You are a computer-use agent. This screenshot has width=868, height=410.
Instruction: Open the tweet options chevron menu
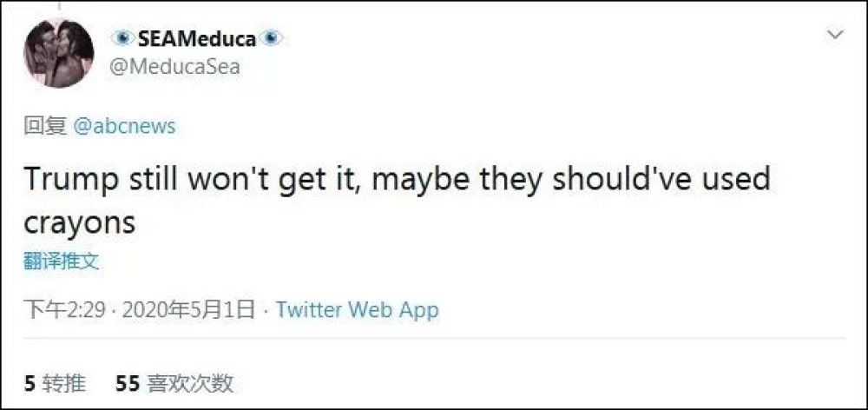click(835, 36)
